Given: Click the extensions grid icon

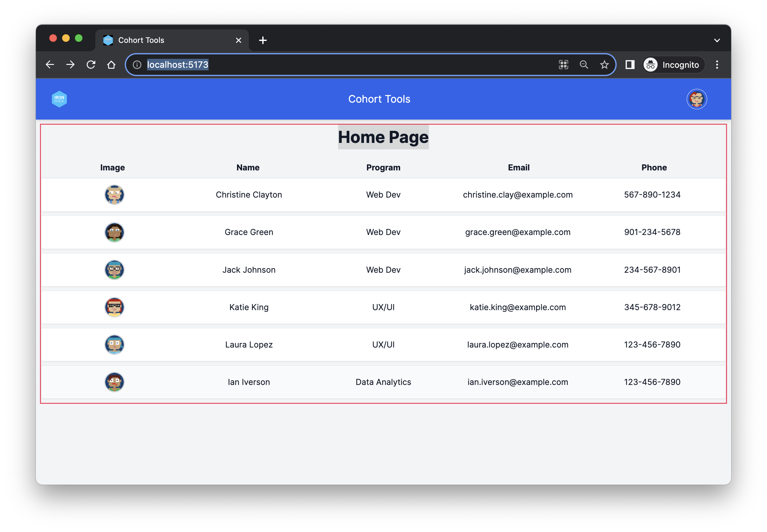Looking at the screenshot, I should (x=564, y=65).
